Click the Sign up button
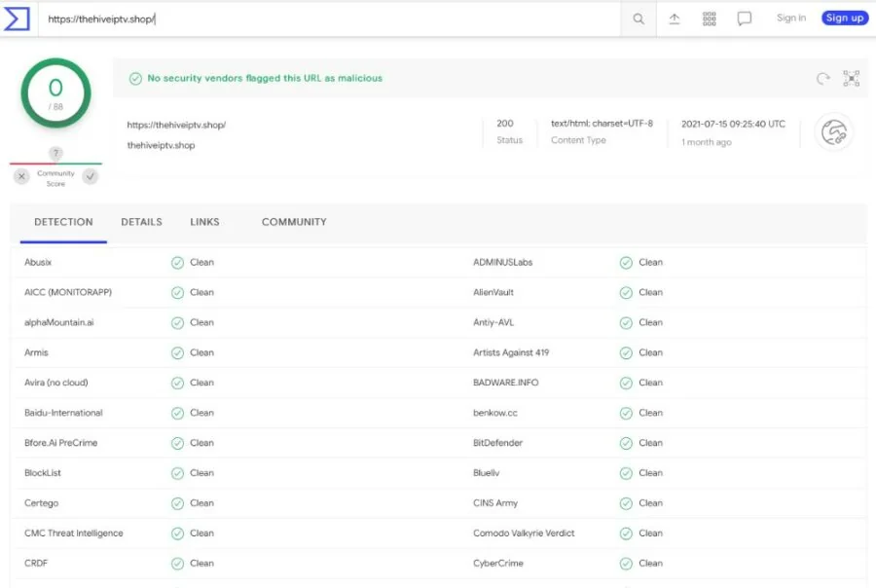Screen dimensions: 876x588 click(844, 18)
